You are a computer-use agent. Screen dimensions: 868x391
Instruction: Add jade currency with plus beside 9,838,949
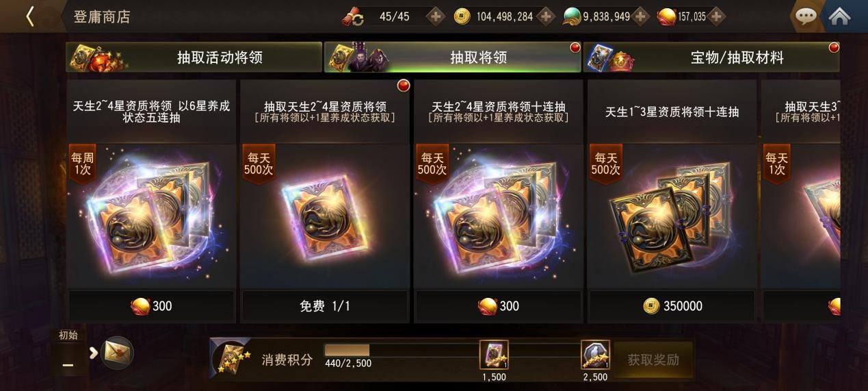tap(640, 16)
